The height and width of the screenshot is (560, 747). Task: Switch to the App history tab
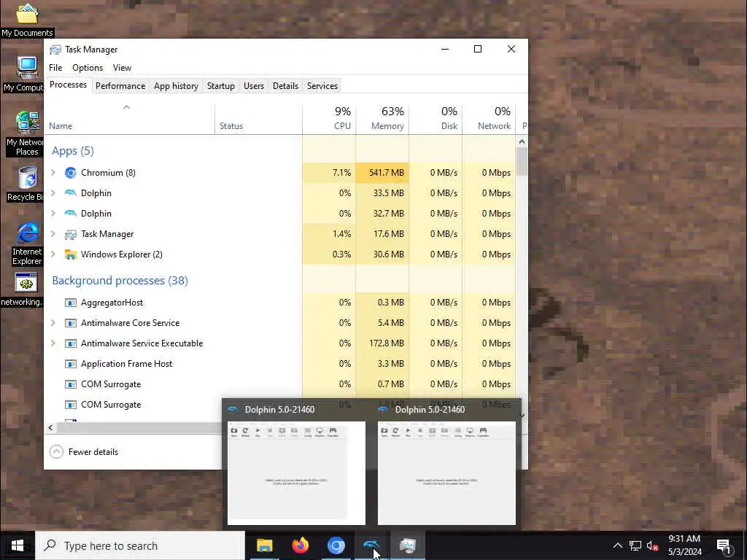coord(176,86)
